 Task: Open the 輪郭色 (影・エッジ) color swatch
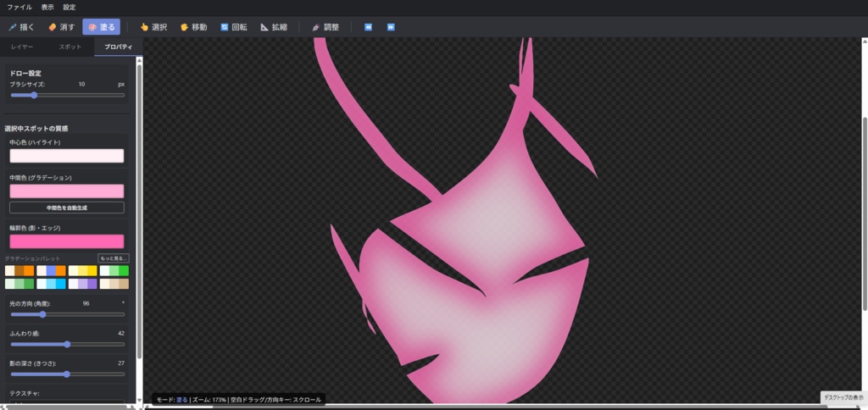[x=67, y=241]
